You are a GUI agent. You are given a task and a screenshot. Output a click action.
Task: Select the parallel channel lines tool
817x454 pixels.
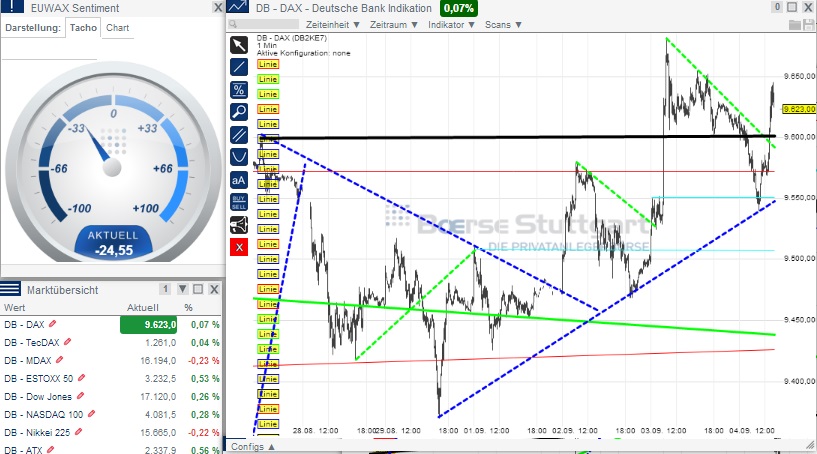click(239, 134)
